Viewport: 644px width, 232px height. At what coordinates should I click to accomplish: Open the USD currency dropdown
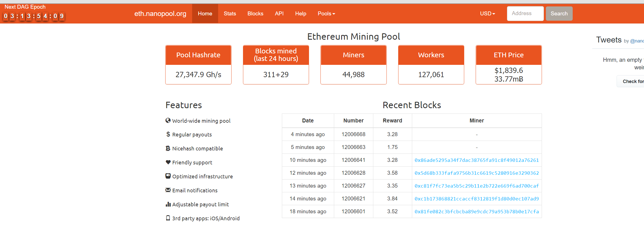pos(487,14)
